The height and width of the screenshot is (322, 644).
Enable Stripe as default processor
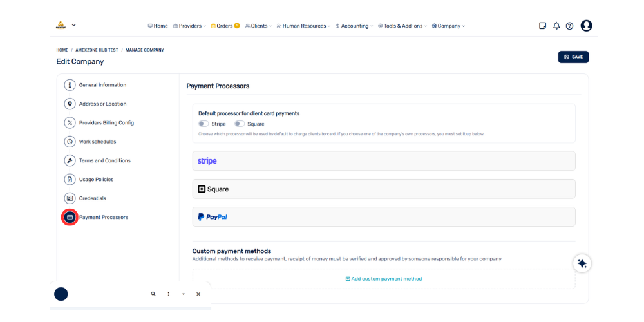pos(204,124)
